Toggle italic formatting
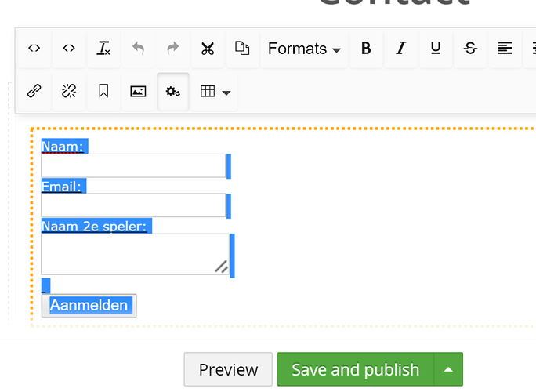This screenshot has height=392, width=536. coord(401,49)
